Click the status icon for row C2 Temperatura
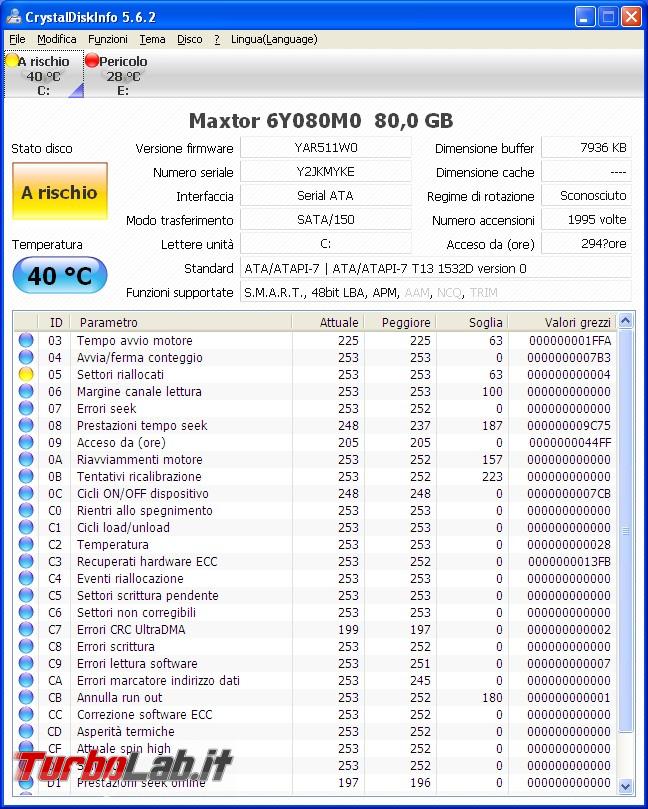 (26, 544)
